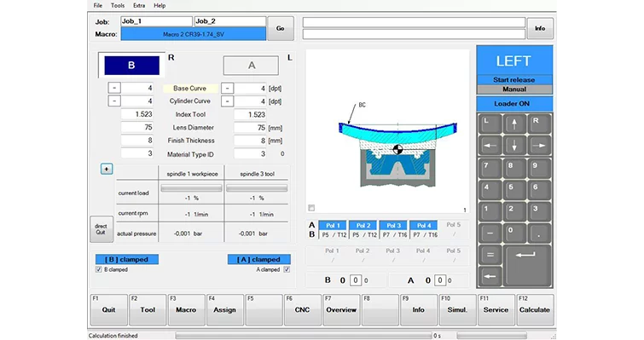Viewport: 644px width, 340px height.
Task: Click minus button beside left Base Curve
Action: click(x=114, y=88)
